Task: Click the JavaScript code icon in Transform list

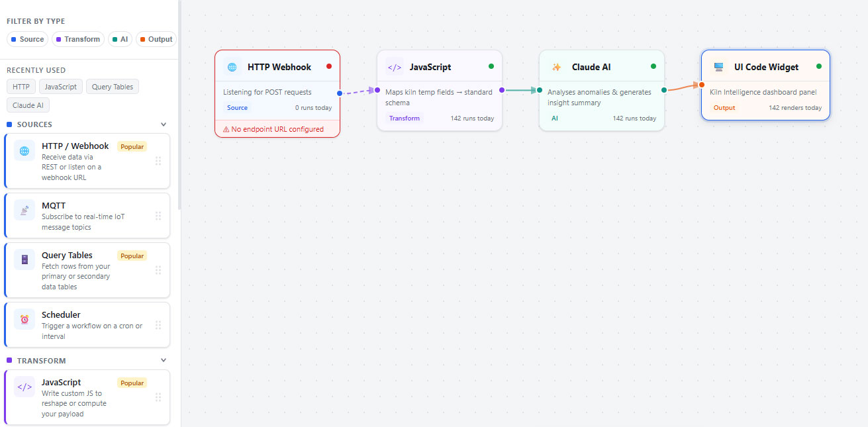Action: [x=24, y=387]
